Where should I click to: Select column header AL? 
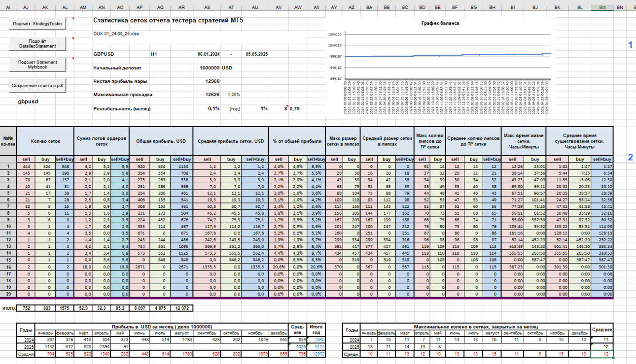(x=65, y=7)
